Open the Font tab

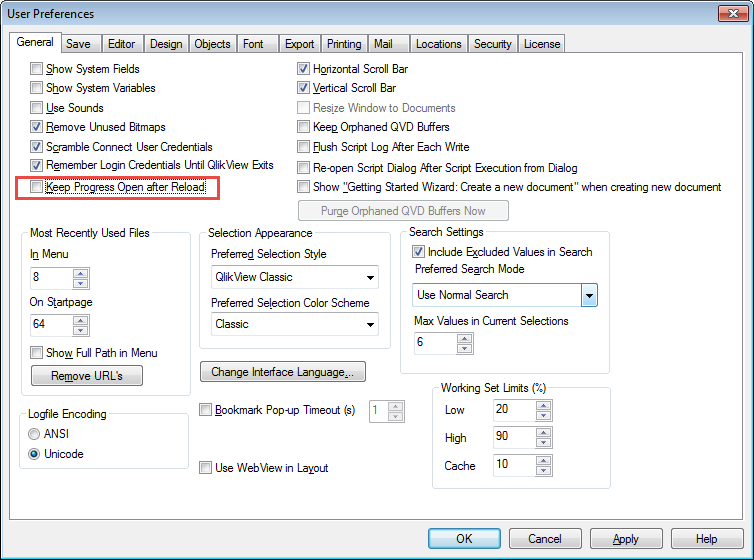pos(258,44)
